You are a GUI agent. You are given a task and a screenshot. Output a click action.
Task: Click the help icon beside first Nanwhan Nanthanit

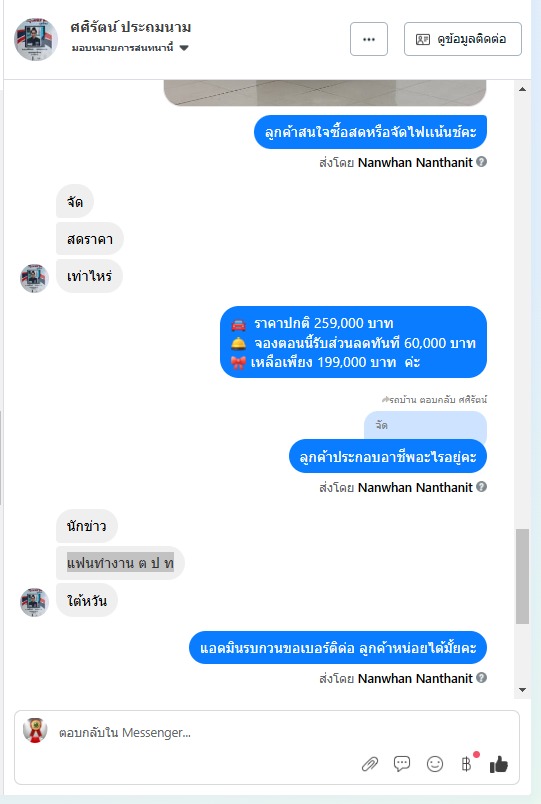tap(481, 162)
